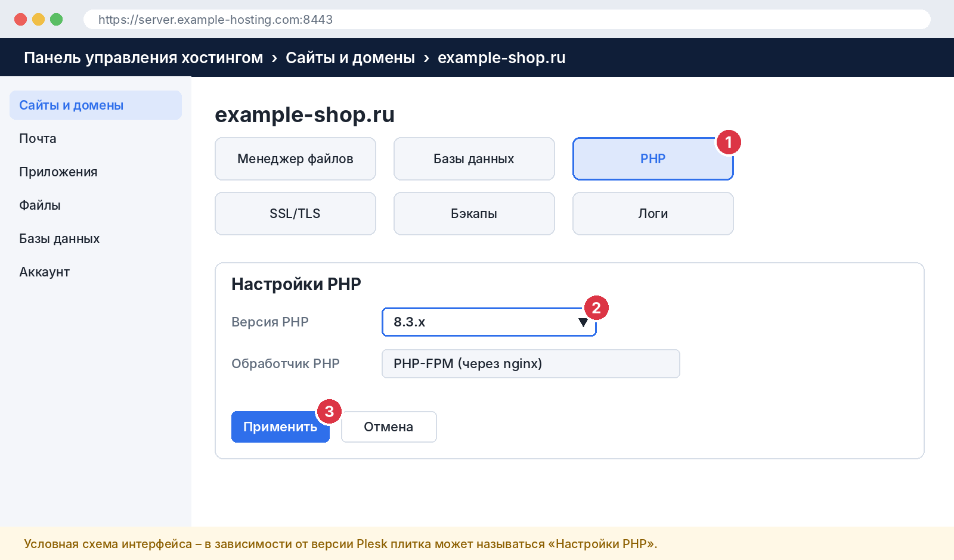Click the browser address bar
The image size is (954, 560).
pyautogui.click(x=507, y=20)
